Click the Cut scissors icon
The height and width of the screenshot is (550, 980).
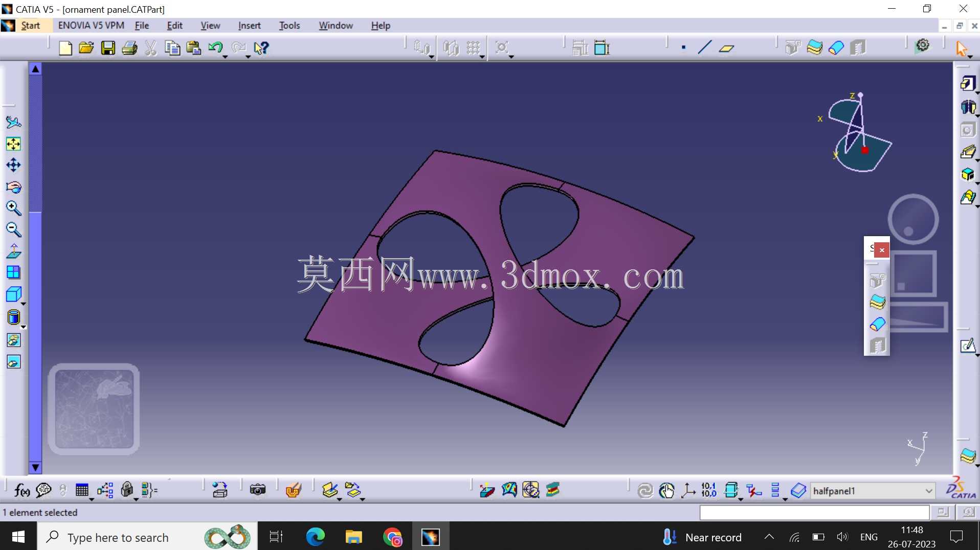pyautogui.click(x=150, y=48)
